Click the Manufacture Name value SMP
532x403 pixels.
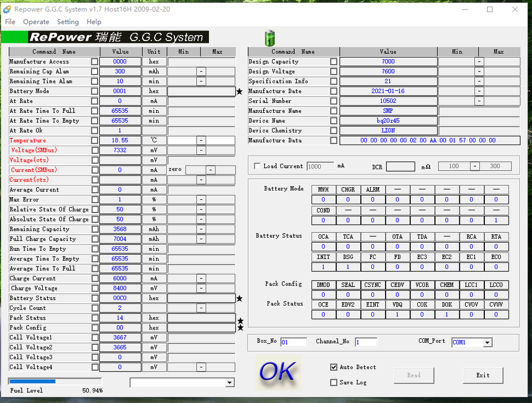388,111
